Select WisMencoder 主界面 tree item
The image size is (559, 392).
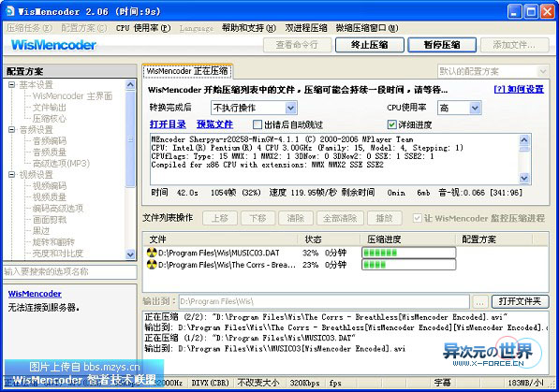(73, 95)
